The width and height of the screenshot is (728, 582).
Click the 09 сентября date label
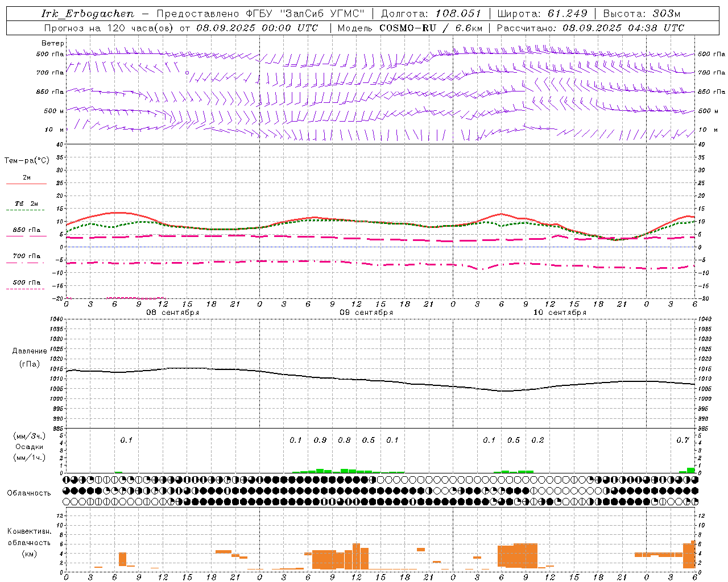coord(366,313)
